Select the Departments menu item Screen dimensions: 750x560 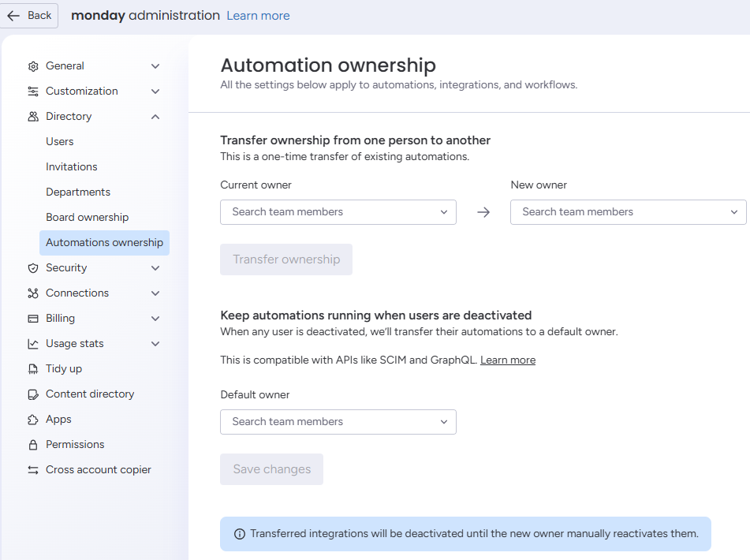(78, 192)
